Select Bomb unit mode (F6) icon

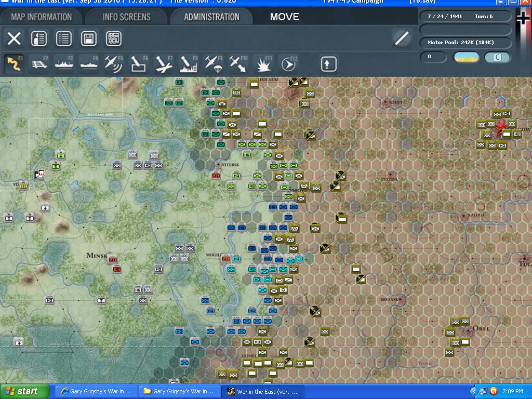tap(138, 64)
